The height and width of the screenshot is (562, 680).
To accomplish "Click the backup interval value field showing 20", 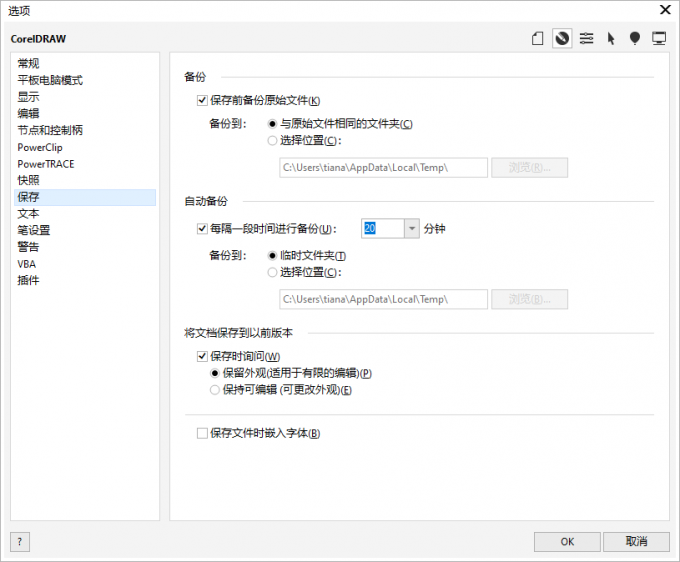I will [x=382, y=228].
